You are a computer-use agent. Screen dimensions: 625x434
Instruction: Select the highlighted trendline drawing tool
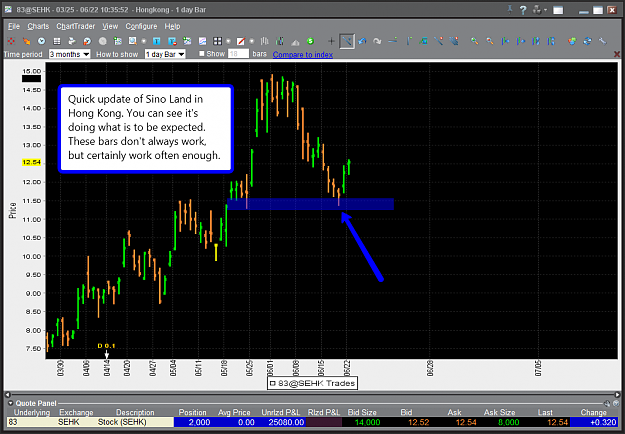tap(347, 41)
